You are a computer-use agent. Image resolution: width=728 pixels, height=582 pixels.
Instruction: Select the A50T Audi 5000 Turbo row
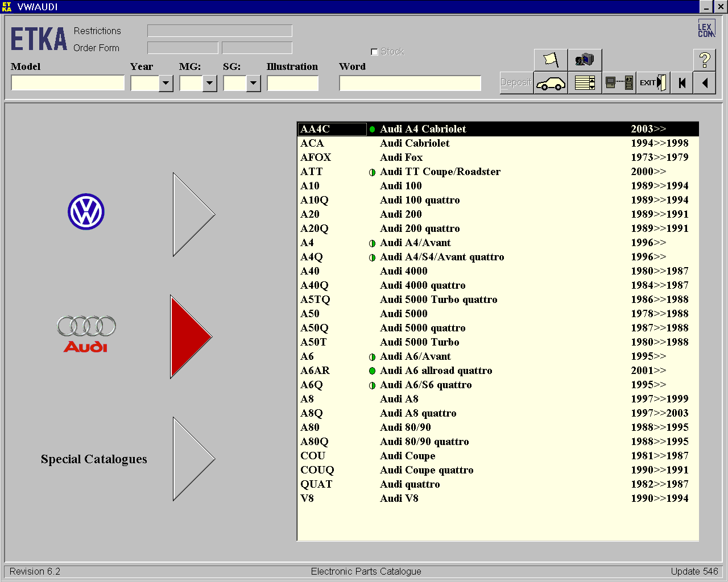tap(498, 342)
